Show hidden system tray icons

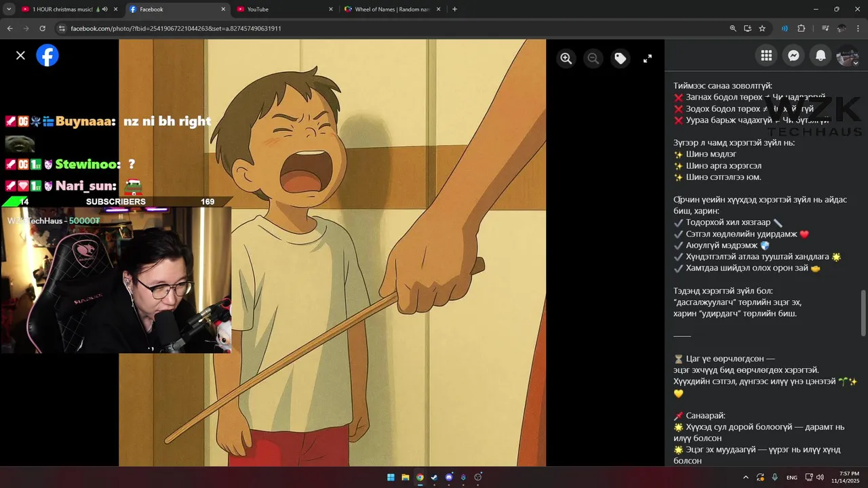click(x=746, y=477)
